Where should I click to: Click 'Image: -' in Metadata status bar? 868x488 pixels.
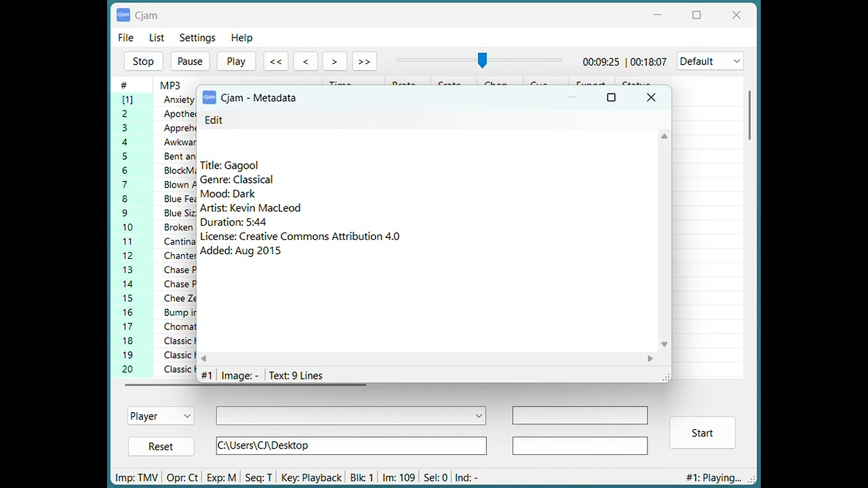(x=240, y=375)
